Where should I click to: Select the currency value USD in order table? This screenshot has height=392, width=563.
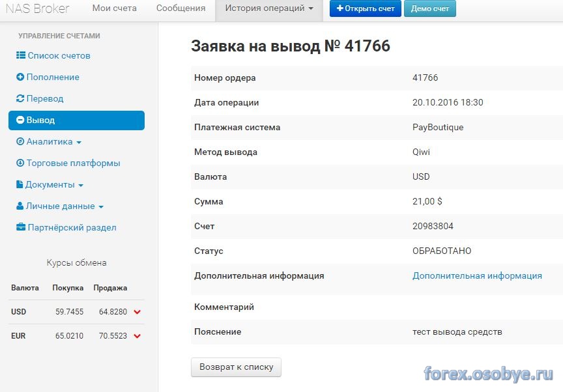point(421,177)
